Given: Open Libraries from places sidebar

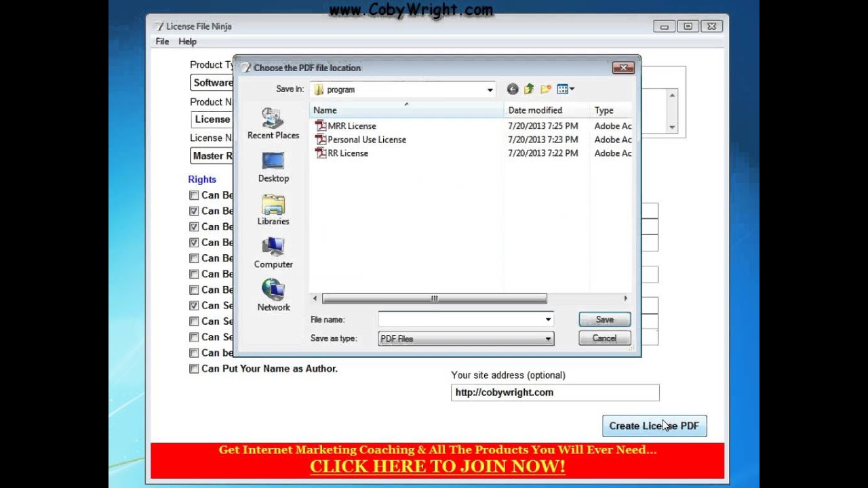Looking at the screenshot, I should 273,209.
